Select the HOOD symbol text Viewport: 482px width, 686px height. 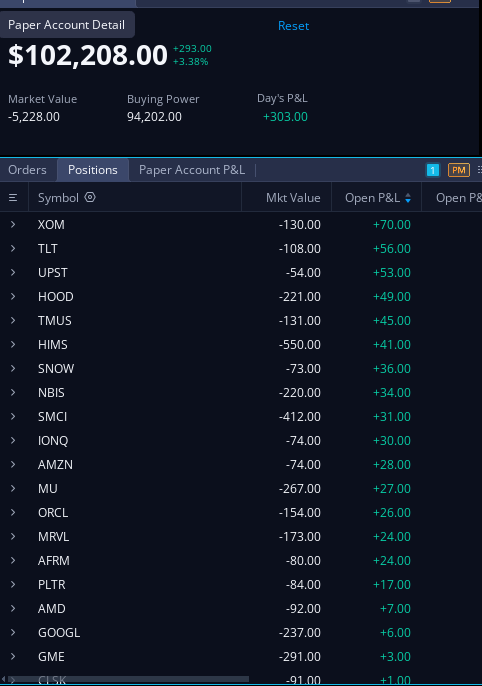pyautogui.click(x=56, y=297)
